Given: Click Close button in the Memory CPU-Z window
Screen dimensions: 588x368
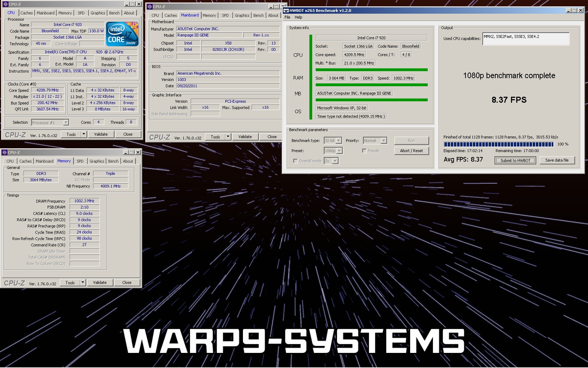Looking at the screenshot, I should [127, 282].
